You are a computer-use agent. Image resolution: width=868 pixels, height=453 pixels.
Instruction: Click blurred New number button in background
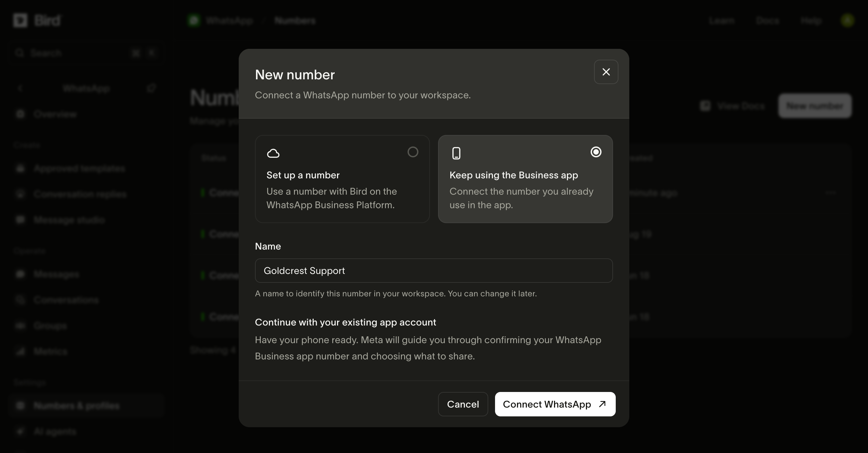point(815,106)
